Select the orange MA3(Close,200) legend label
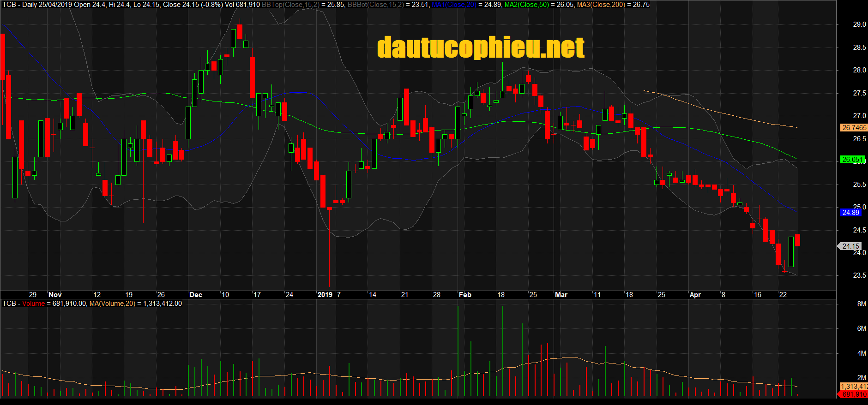868x405 pixels. click(x=601, y=5)
